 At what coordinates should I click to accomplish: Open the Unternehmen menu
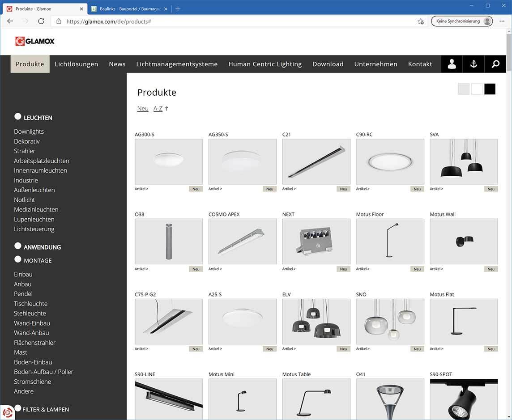(376, 64)
